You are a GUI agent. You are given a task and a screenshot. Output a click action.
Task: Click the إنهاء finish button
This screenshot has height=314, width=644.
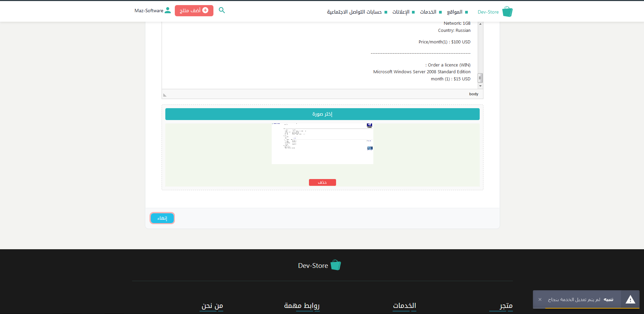pyautogui.click(x=162, y=218)
